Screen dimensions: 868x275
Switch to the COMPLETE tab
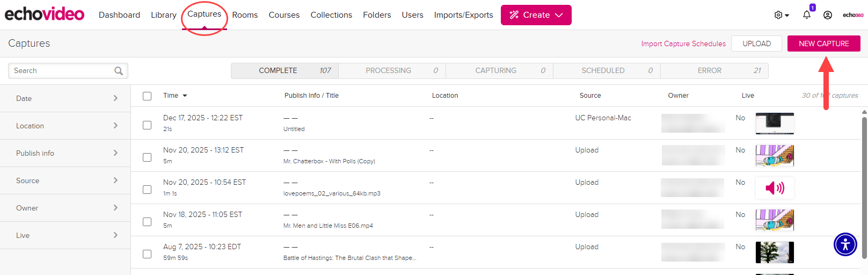(x=285, y=71)
